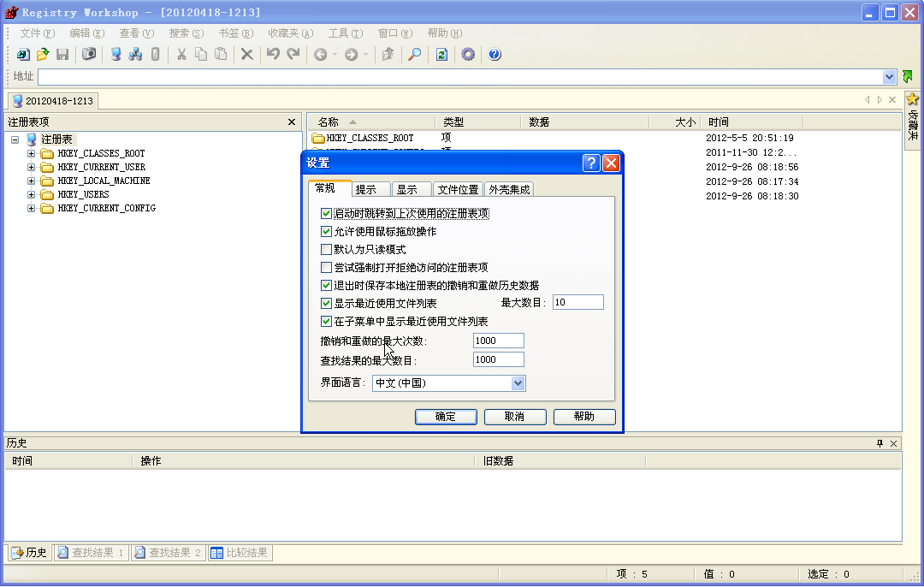Click the address input field
This screenshot has height=587, width=924.
coord(460,77)
